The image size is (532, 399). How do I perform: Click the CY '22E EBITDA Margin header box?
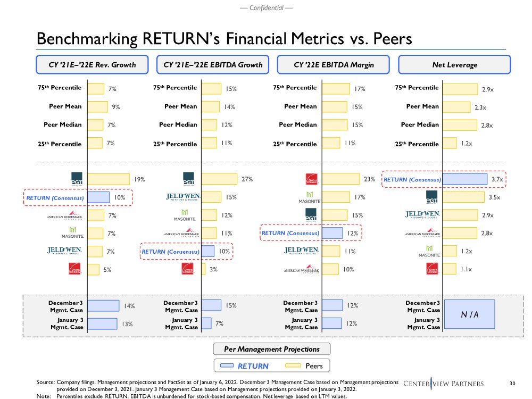pyautogui.click(x=334, y=65)
